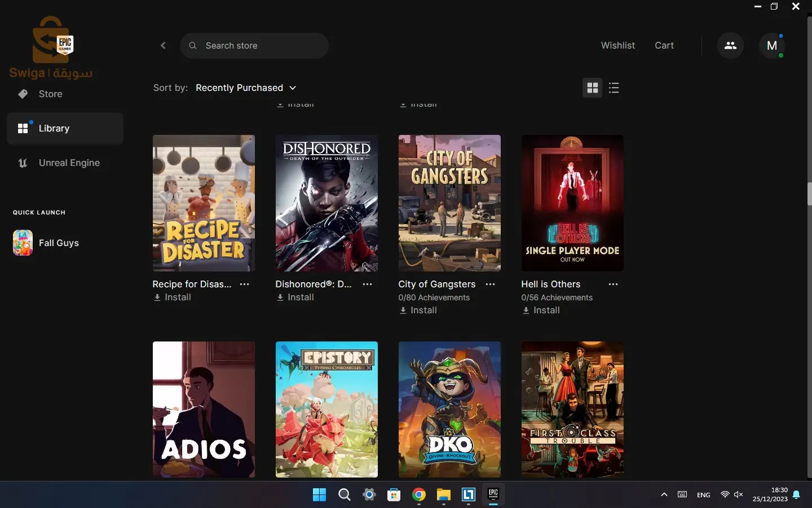Open Google Chrome from taskbar
Viewport: 812px width, 508px height.
(x=418, y=495)
